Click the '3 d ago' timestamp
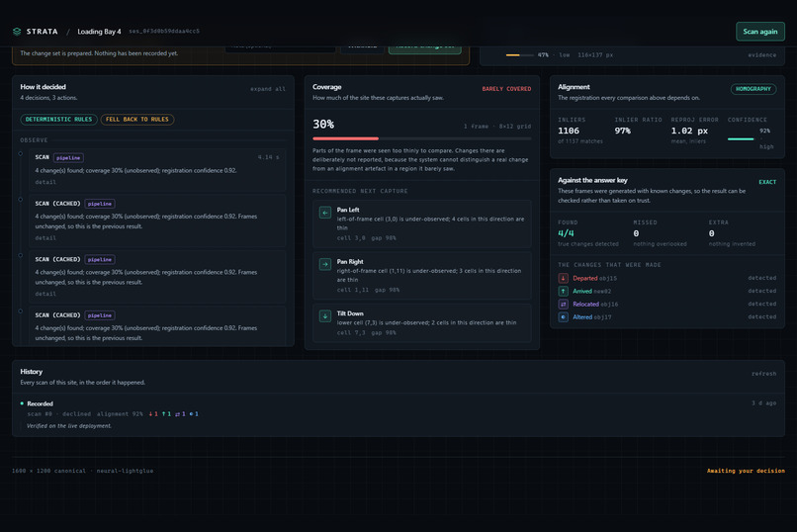Screen dimensions: 797x532 click(x=764, y=402)
